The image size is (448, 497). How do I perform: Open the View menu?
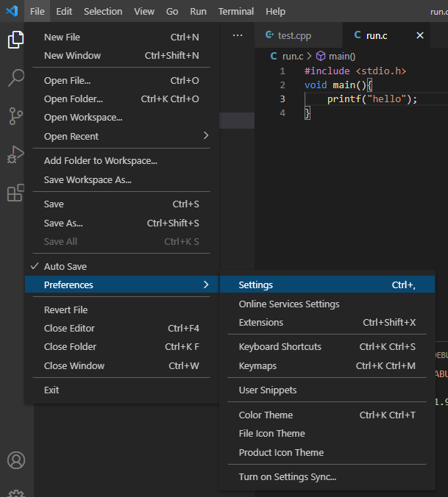pyautogui.click(x=144, y=12)
